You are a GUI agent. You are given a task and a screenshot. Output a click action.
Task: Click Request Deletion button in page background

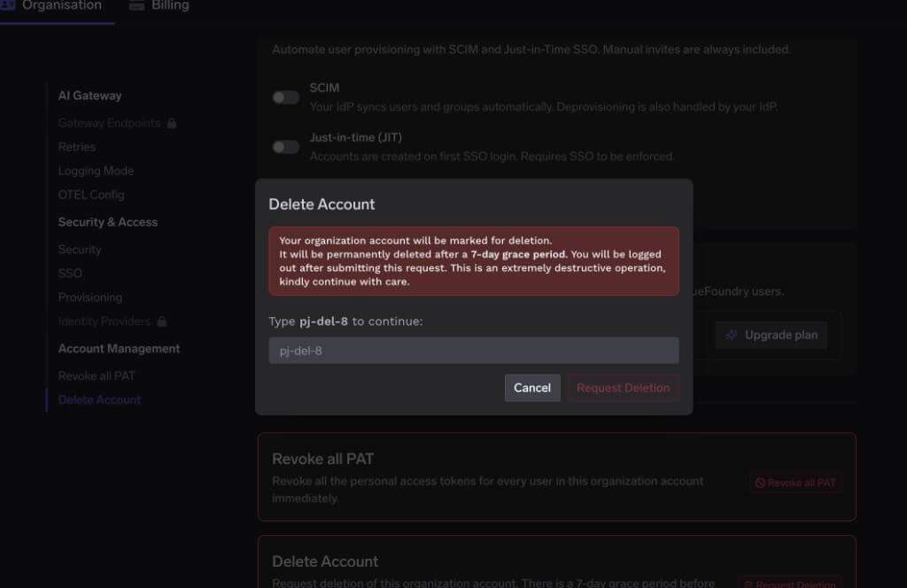(x=789, y=583)
